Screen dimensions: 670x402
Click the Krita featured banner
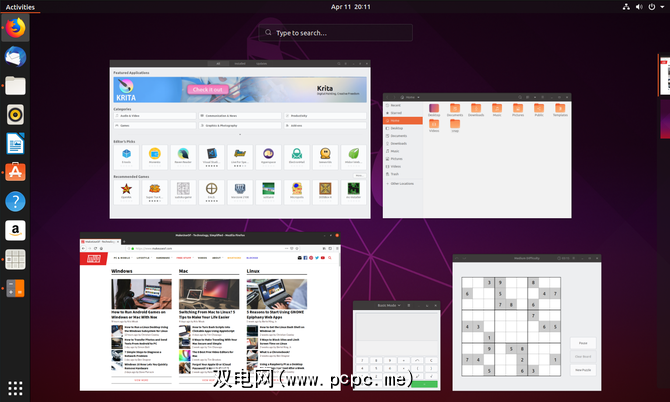239,90
